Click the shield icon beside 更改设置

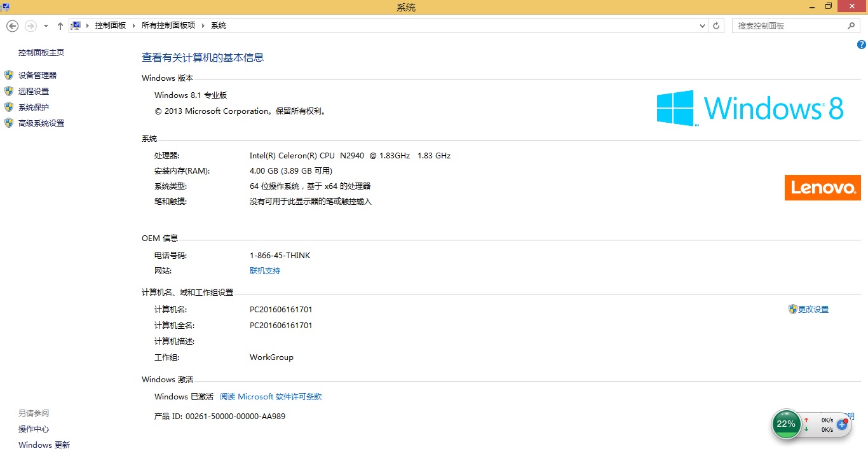[x=792, y=309]
